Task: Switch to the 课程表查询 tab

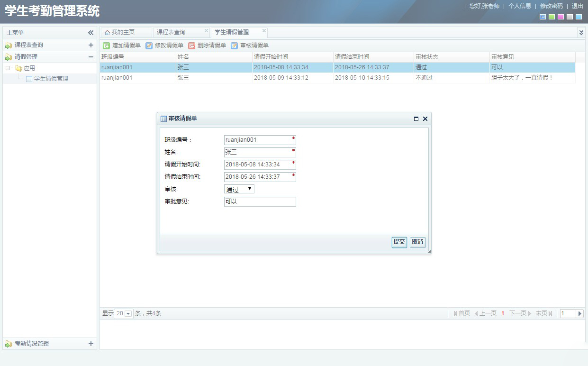Action: pos(171,32)
